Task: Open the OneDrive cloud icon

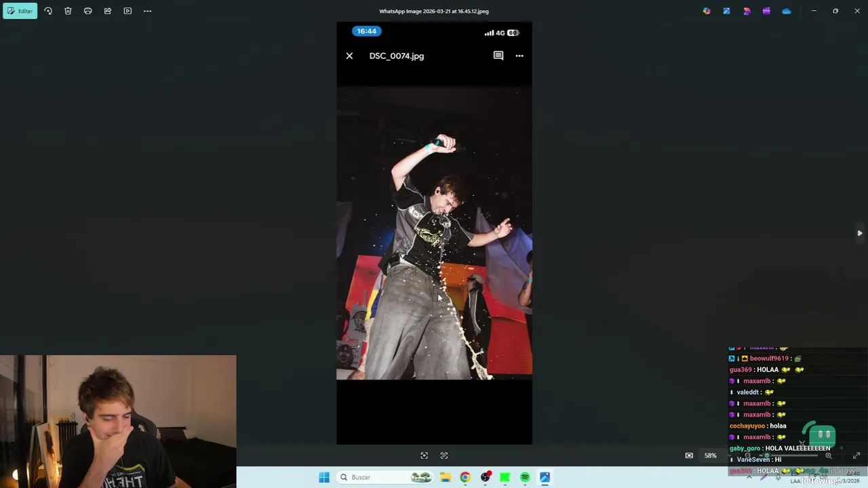Action: pos(787,11)
